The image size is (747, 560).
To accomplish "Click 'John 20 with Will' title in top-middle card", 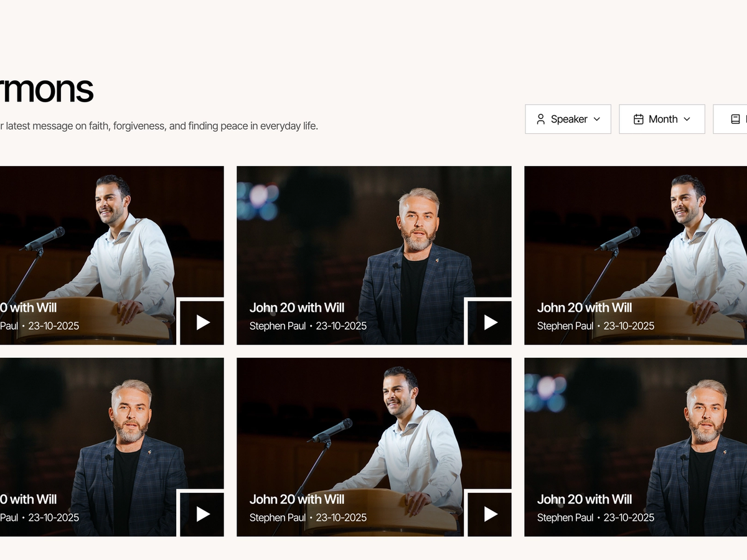I will [x=297, y=307].
